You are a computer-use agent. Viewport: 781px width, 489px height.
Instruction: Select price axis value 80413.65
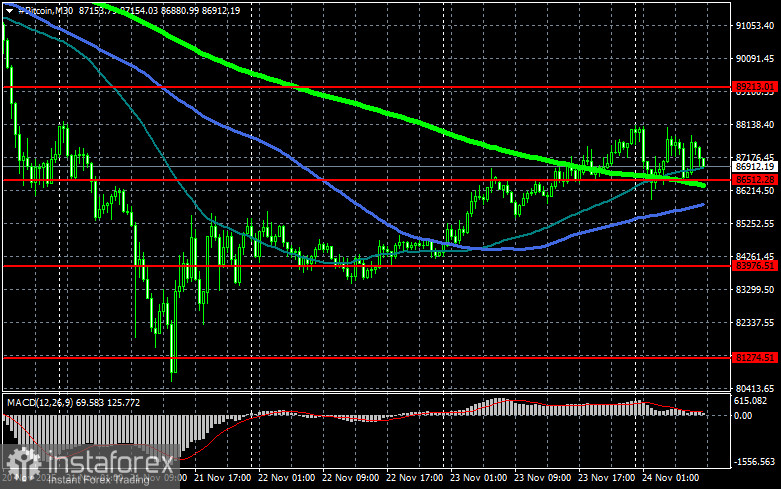755,388
